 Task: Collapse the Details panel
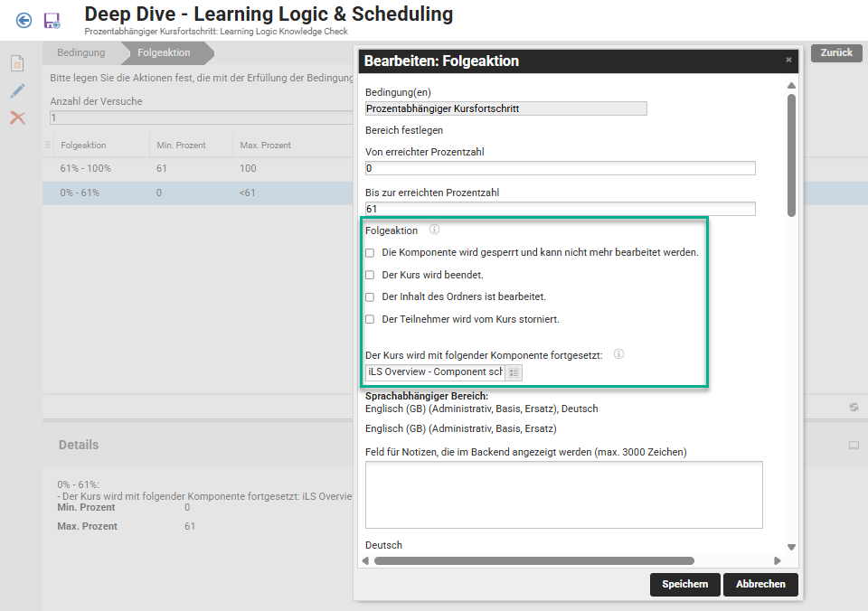point(853,446)
